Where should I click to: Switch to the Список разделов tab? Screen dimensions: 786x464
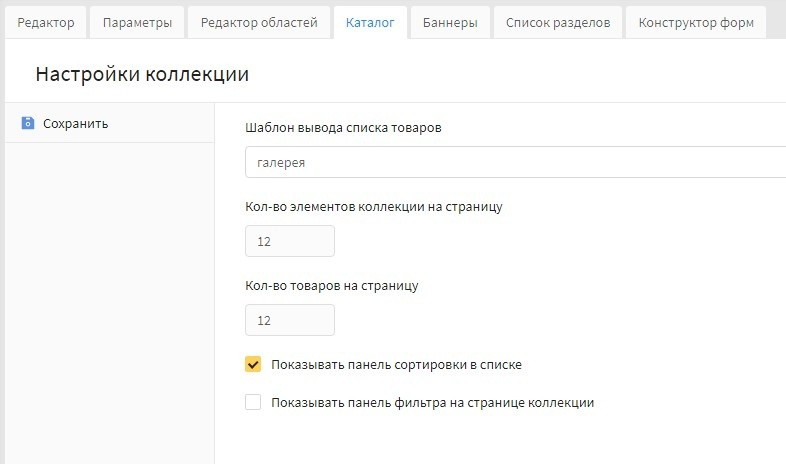click(x=557, y=22)
